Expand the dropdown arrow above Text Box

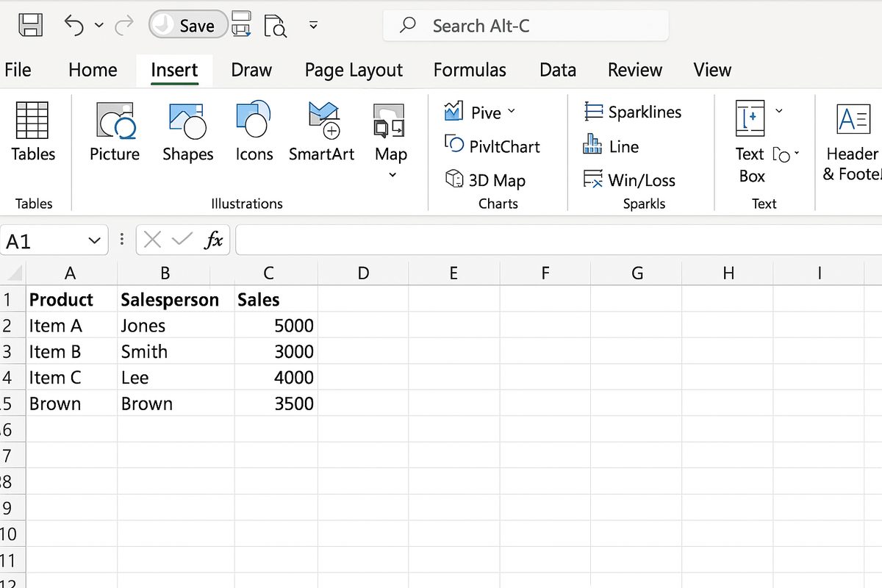pos(779,111)
